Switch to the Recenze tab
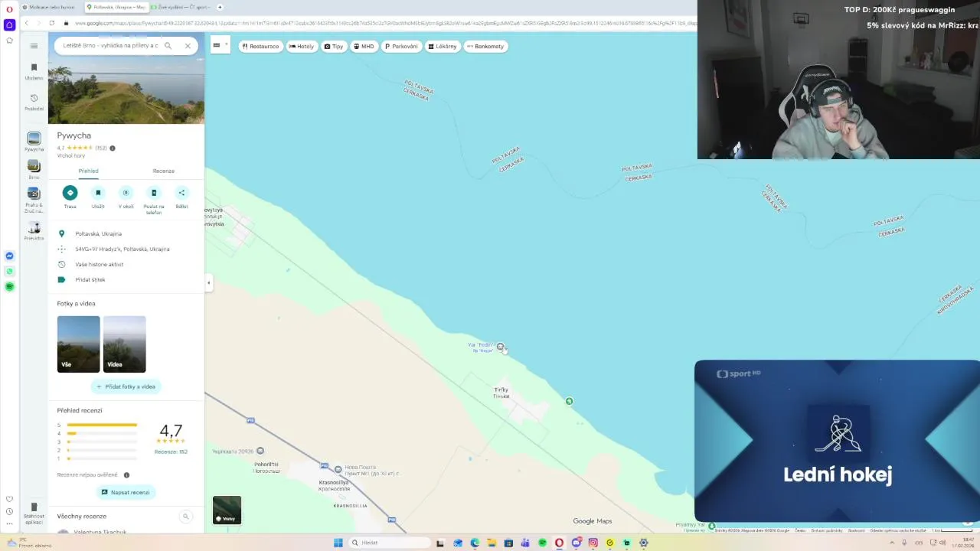Screen dimensions: 980x551 [x=163, y=171]
